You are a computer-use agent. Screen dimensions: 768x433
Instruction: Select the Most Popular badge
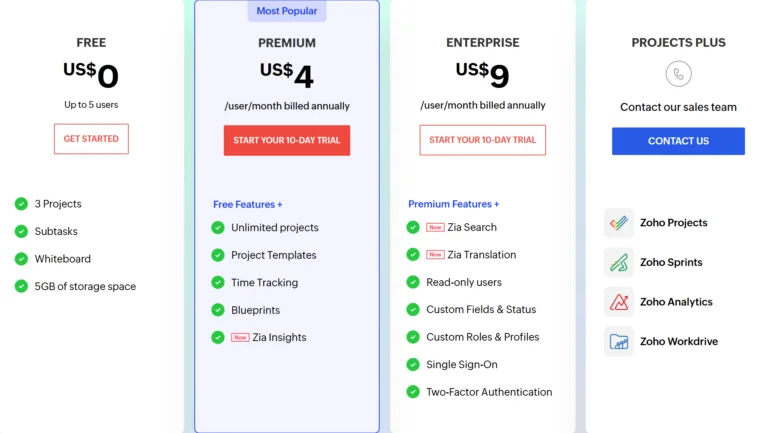pos(287,11)
